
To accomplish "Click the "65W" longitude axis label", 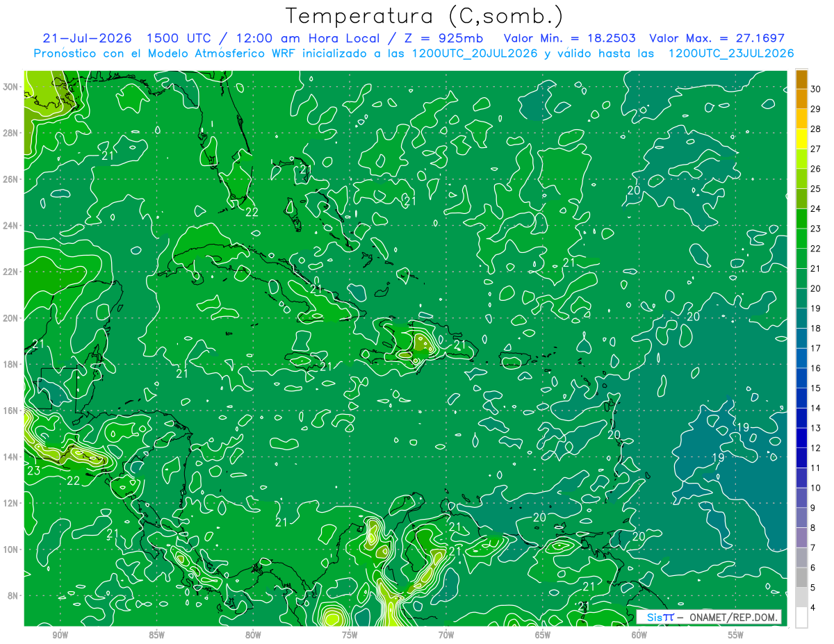I will coord(543,635).
